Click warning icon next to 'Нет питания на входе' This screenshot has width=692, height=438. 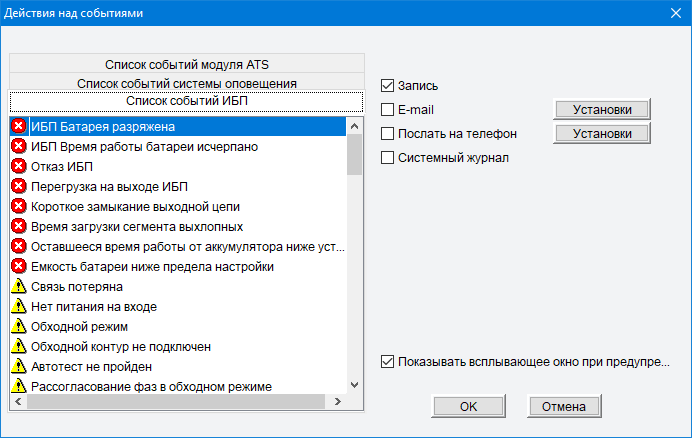pyautogui.click(x=18, y=306)
